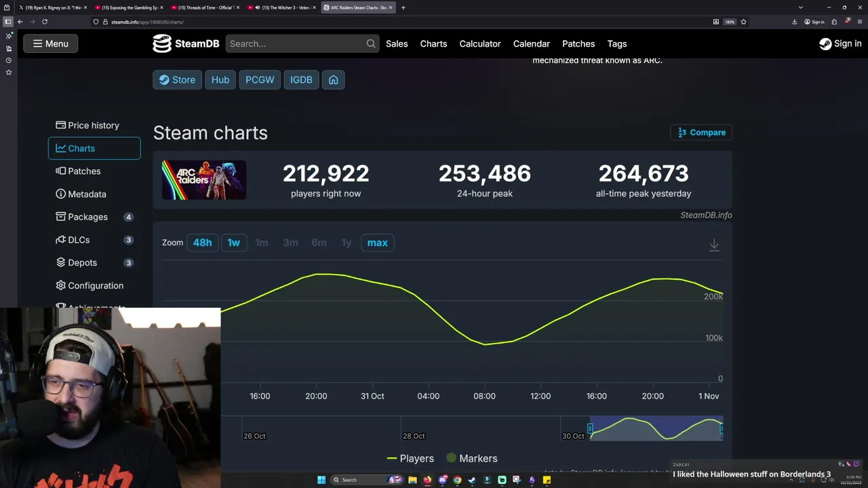Mute The Witcher 3 tab audio icon
The width and height of the screenshot is (868, 488).
pos(258,7)
